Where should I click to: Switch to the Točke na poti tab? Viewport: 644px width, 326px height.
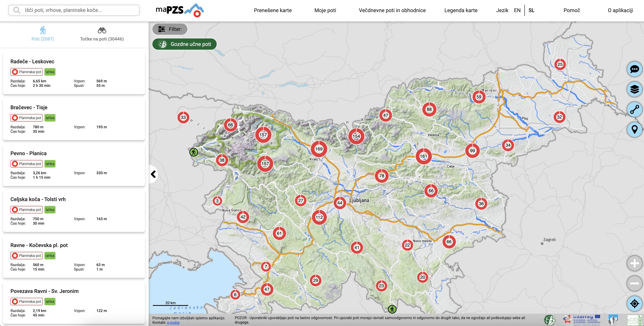point(101,39)
